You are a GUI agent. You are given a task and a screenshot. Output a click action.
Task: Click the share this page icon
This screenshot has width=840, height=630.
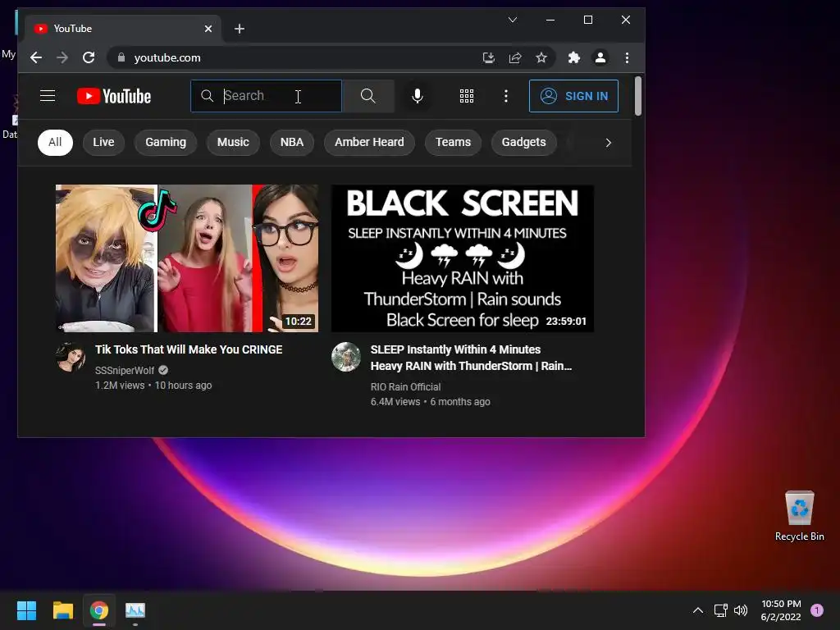tap(515, 58)
